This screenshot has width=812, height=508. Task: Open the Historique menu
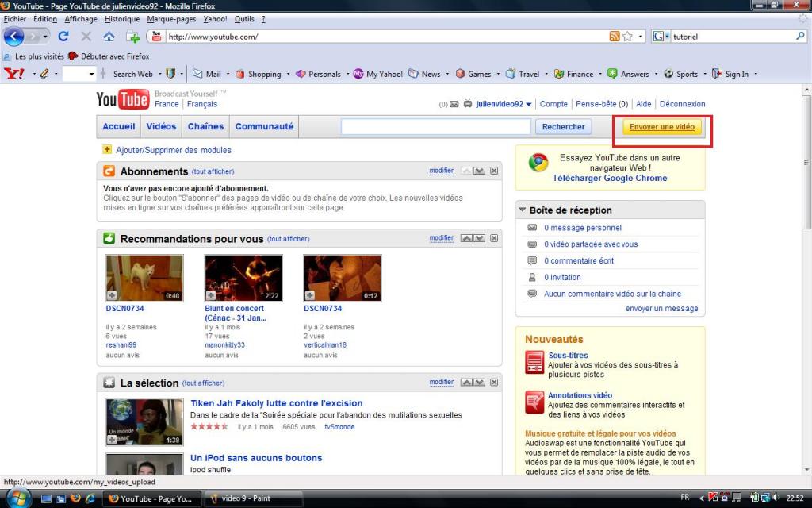[122, 19]
